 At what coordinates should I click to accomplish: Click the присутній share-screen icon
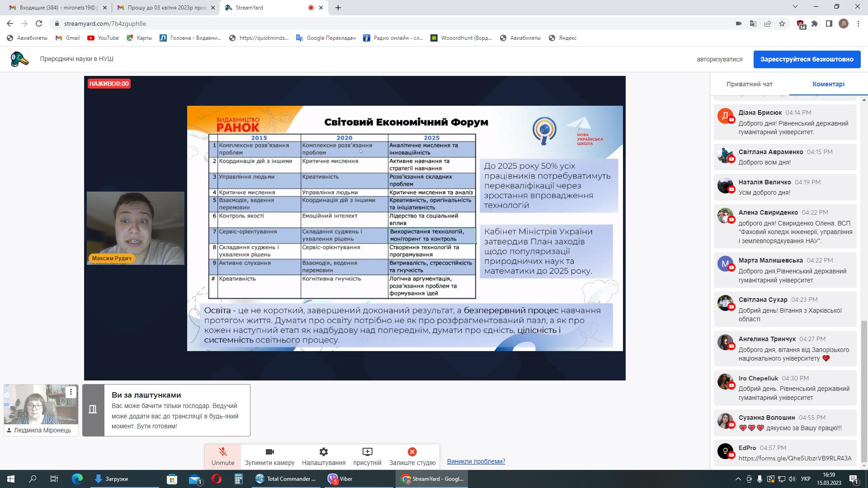pos(367,456)
